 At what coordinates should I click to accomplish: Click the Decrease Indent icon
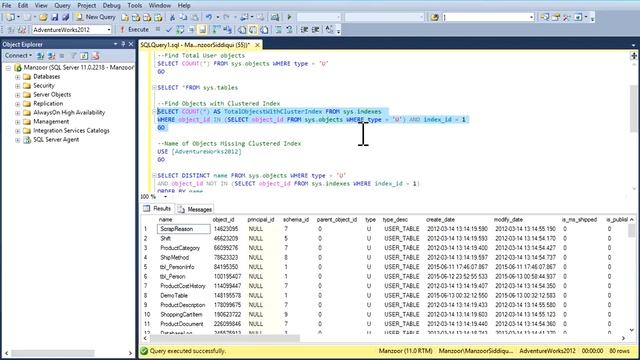[304, 29]
